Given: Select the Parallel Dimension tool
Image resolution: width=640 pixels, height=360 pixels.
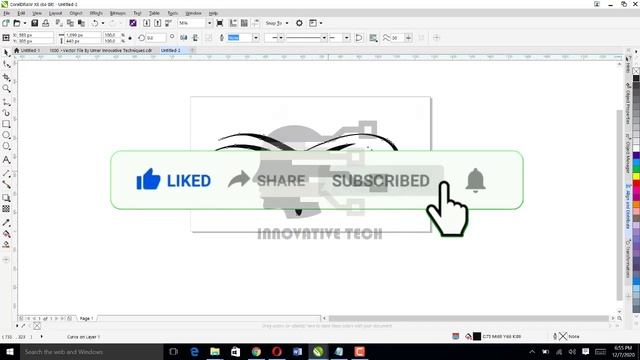Looking at the screenshot, I should click(x=6, y=173).
